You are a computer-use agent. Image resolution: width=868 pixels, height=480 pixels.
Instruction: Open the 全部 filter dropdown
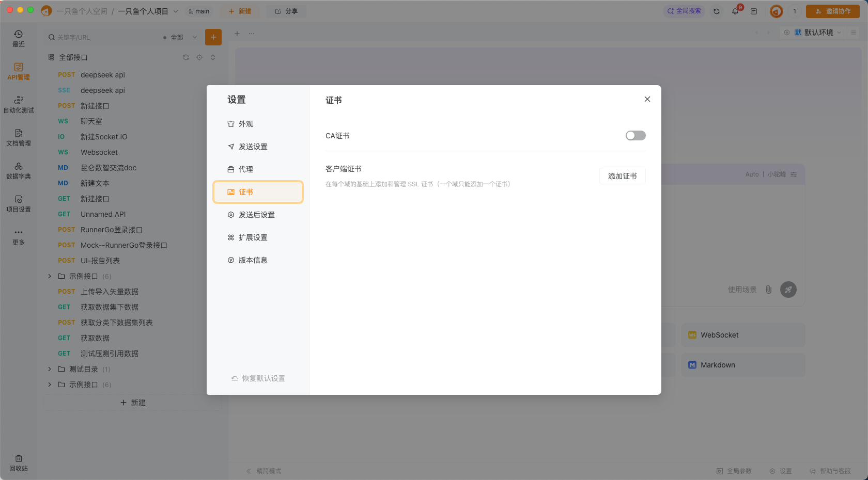coord(180,37)
